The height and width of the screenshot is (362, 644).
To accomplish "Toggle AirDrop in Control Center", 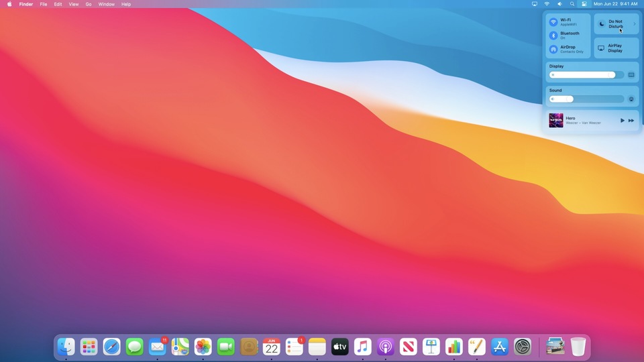I will [553, 49].
